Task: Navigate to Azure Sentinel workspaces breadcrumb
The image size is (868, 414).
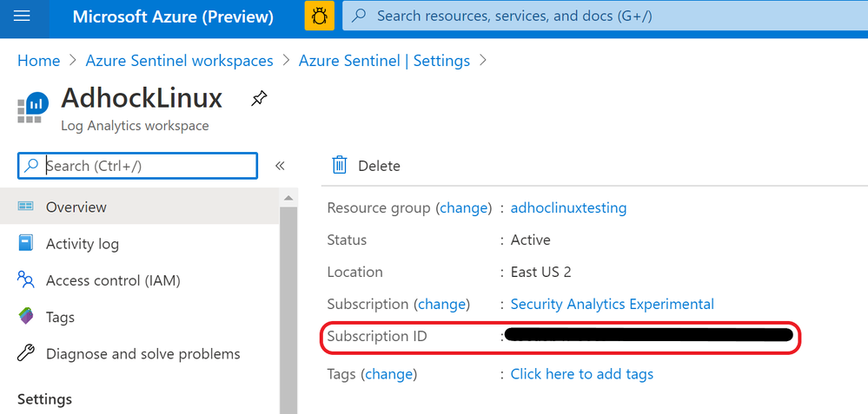Action: [179, 61]
